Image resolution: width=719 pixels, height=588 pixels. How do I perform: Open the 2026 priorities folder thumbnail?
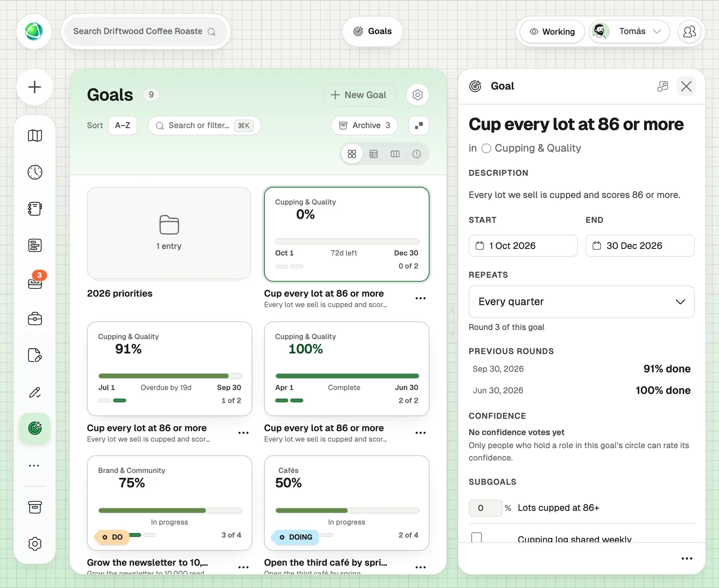click(169, 234)
